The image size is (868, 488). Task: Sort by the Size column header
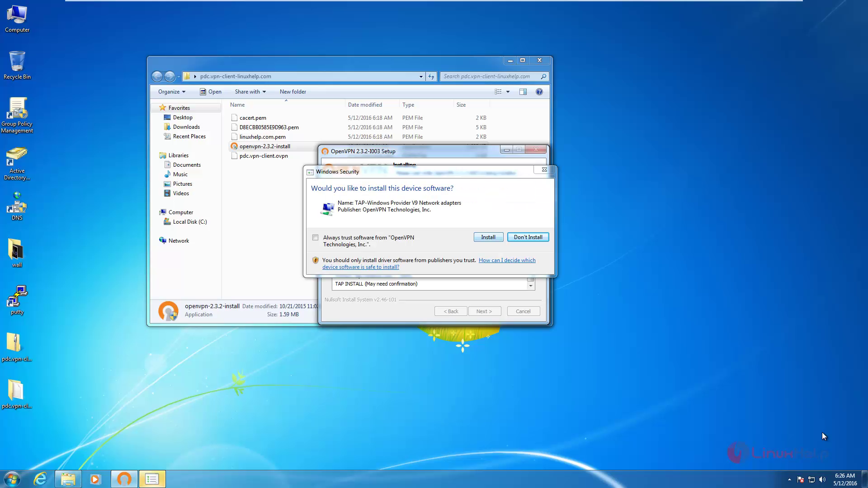[472, 105]
